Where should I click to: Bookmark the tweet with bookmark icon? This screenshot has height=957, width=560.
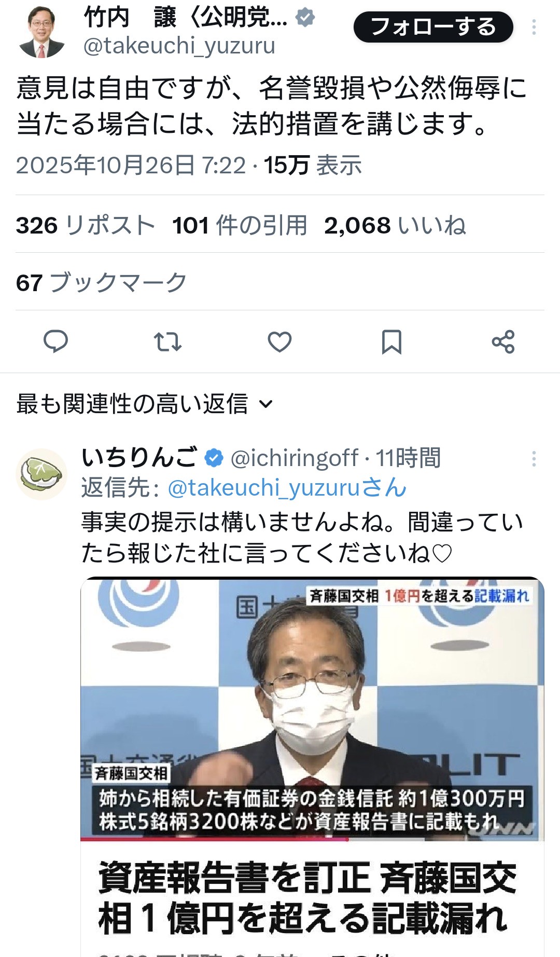(391, 342)
